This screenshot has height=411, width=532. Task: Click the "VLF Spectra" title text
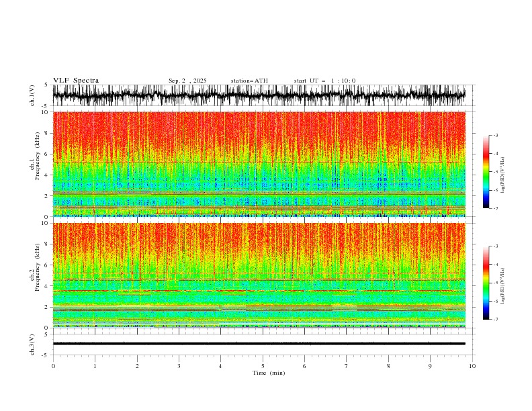[76, 81]
